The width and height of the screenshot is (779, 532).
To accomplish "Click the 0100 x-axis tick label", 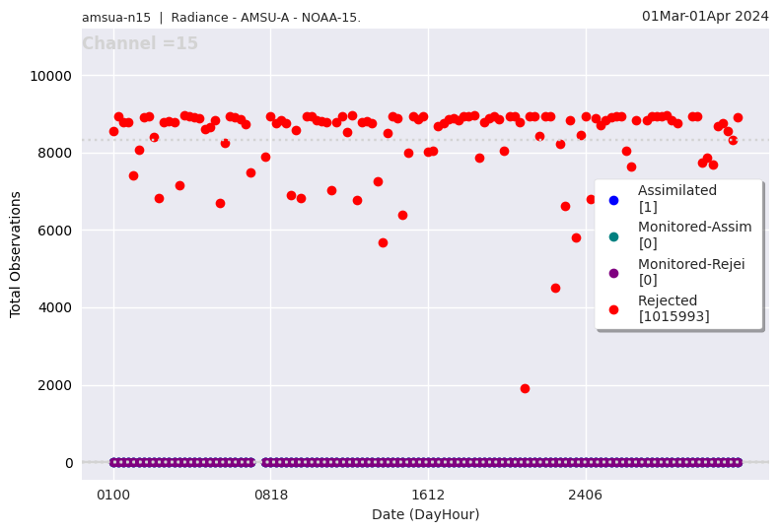I will click(113, 496).
